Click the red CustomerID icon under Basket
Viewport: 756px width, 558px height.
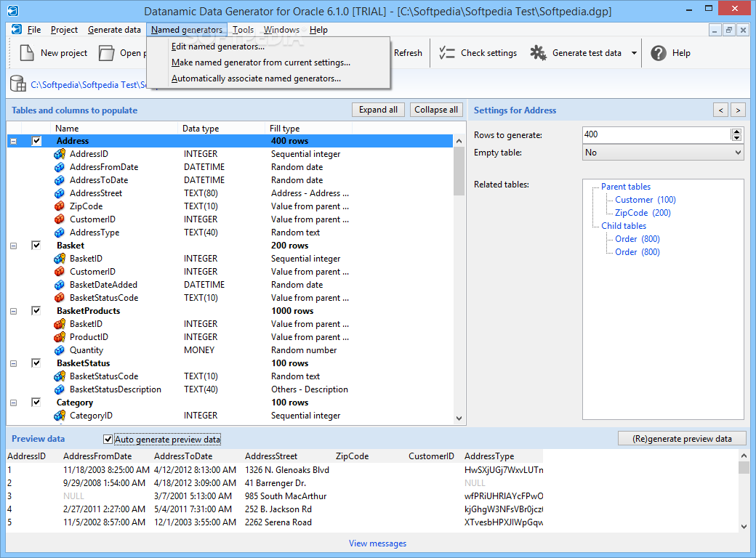(60, 272)
